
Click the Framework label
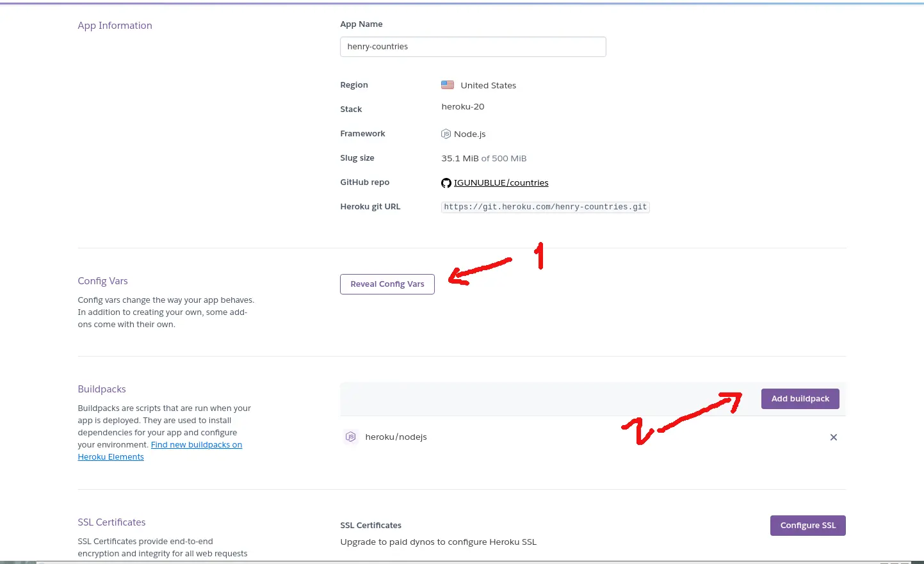coord(362,134)
